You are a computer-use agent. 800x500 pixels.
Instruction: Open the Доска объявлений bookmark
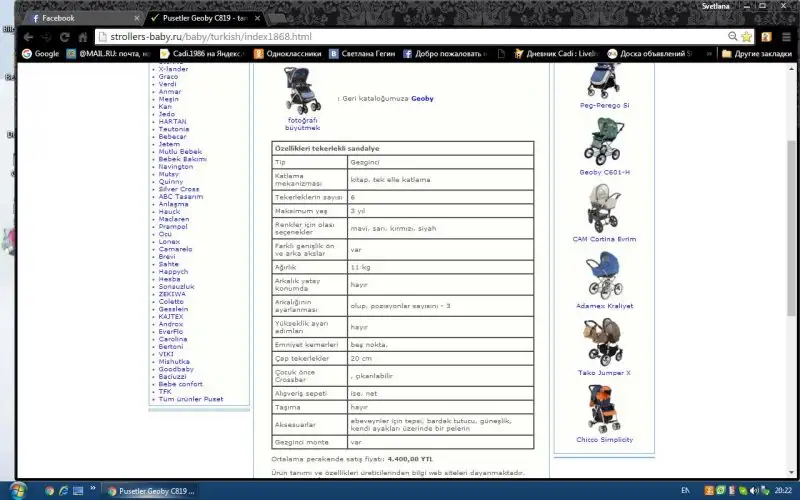click(x=650, y=54)
